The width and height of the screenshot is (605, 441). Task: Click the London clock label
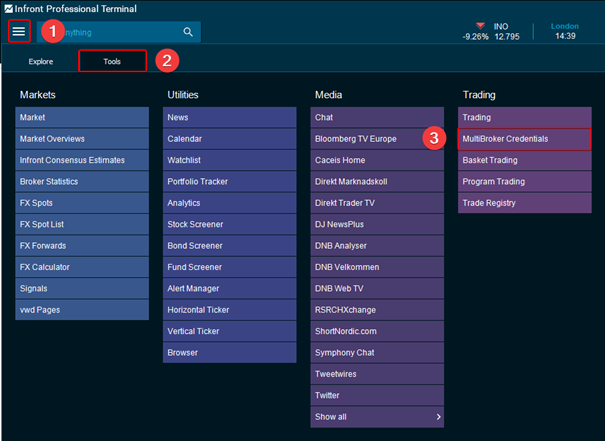click(x=565, y=26)
